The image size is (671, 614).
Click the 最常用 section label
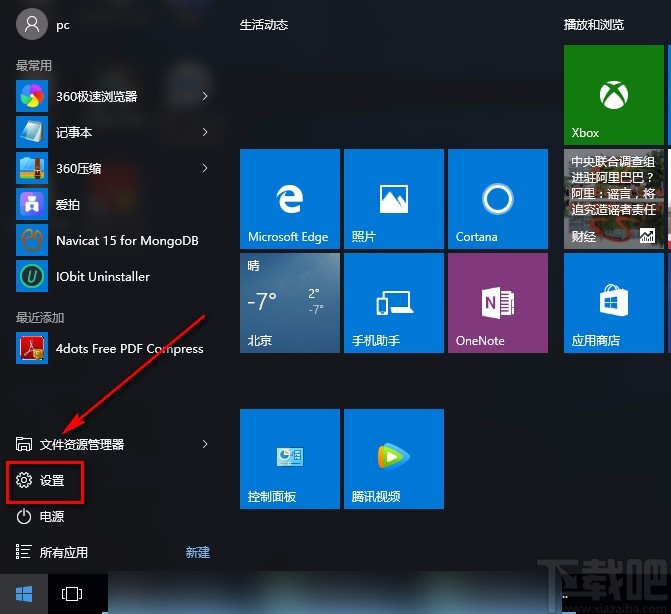tap(34, 65)
